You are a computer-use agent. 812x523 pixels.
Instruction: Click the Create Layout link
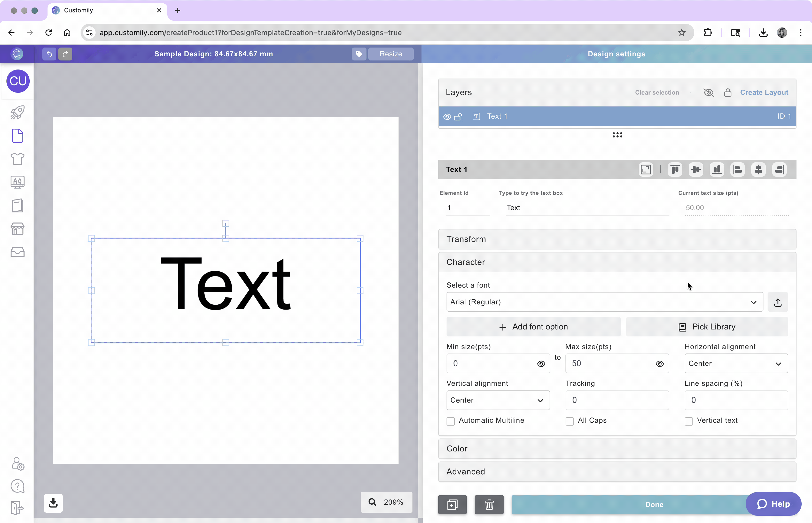(x=764, y=92)
